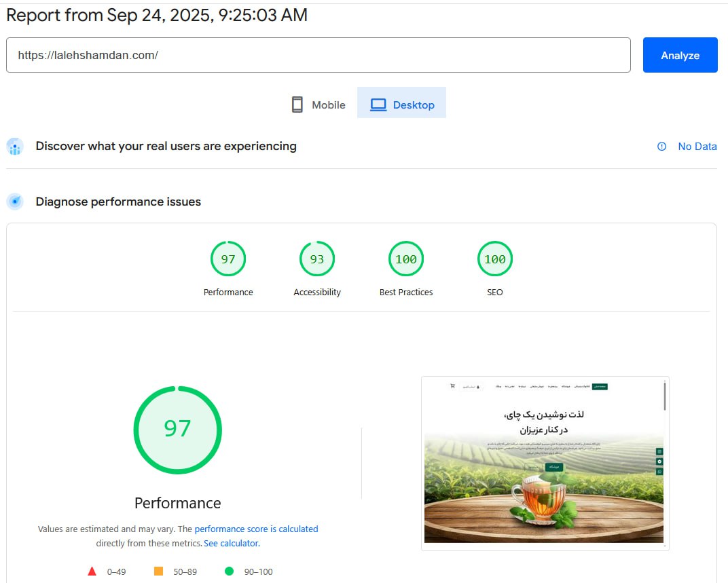Viewport: 728px width, 583px height.
Task: Click the info icon beside No Data
Action: click(662, 147)
